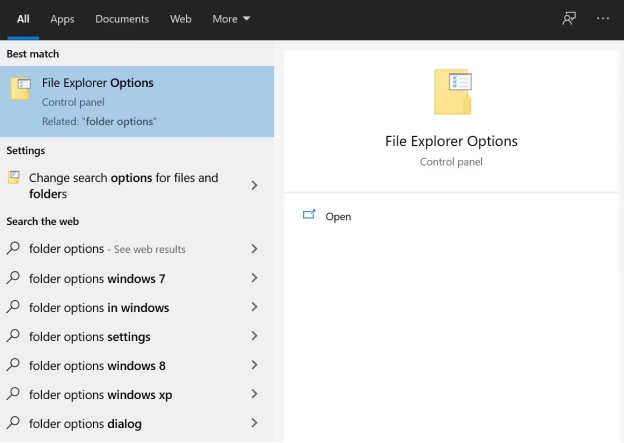
Task: Expand the More dropdown in the top bar
Action: point(231,18)
